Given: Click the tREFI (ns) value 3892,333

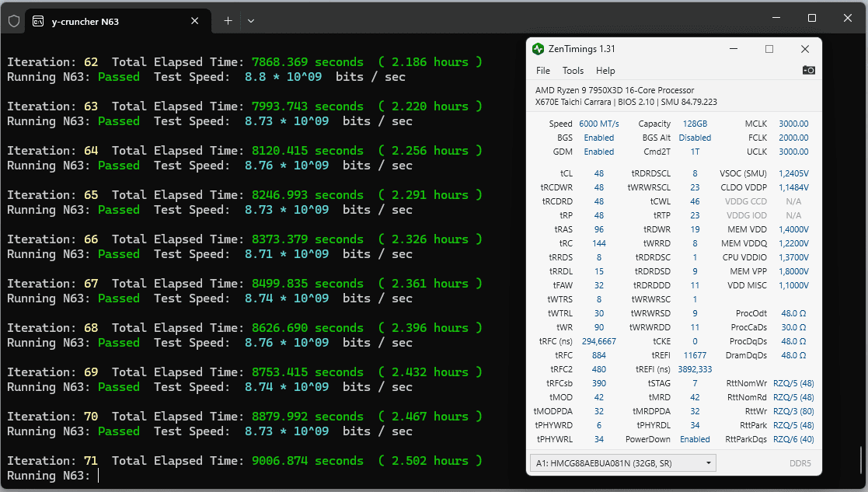Looking at the screenshot, I should [x=695, y=369].
